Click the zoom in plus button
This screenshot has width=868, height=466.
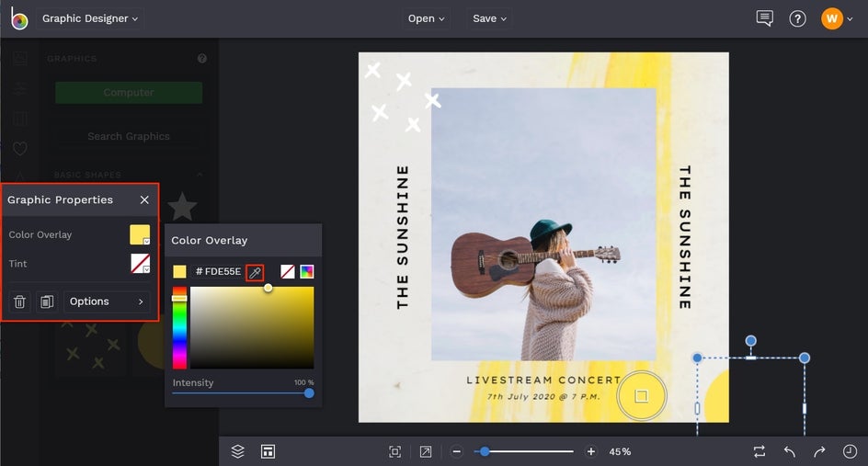(x=590, y=451)
